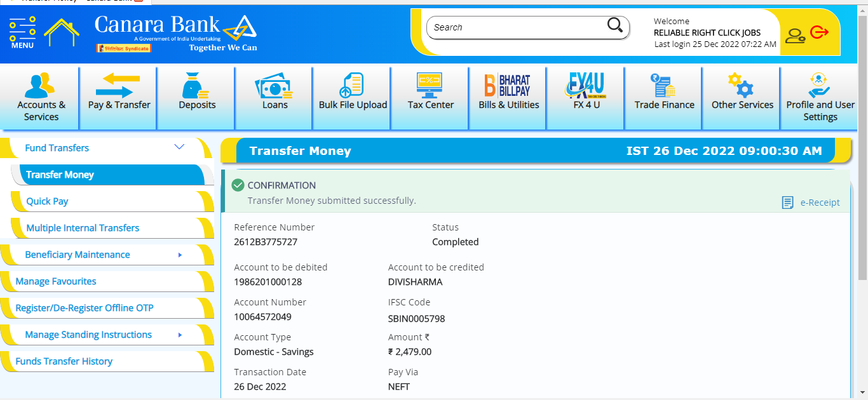Open the Tax Center
Viewport: 868px width, 400px height.
pos(431,98)
